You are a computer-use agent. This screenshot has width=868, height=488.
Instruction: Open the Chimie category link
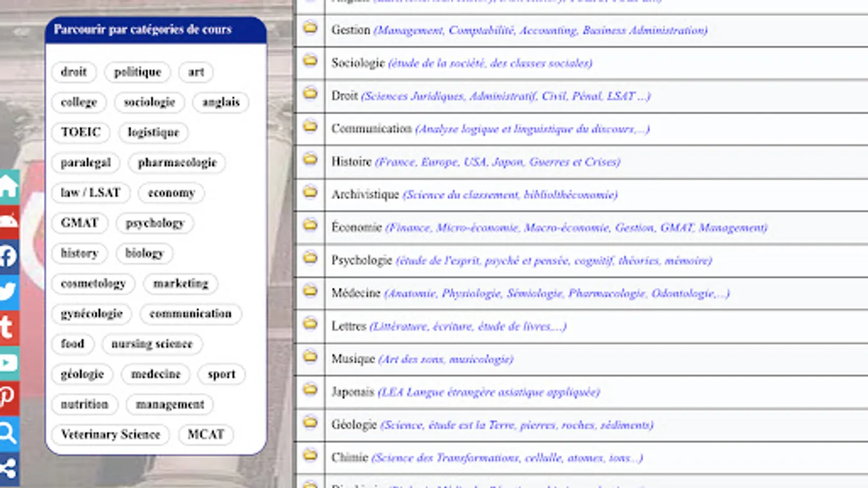(x=350, y=458)
